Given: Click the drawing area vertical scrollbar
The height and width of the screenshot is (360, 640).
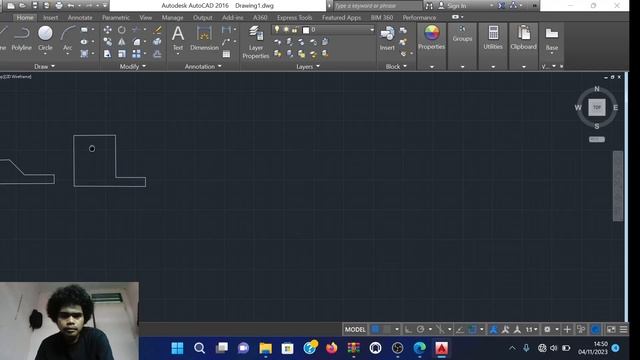Looking at the screenshot, I should pyautogui.click(x=618, y=186).
